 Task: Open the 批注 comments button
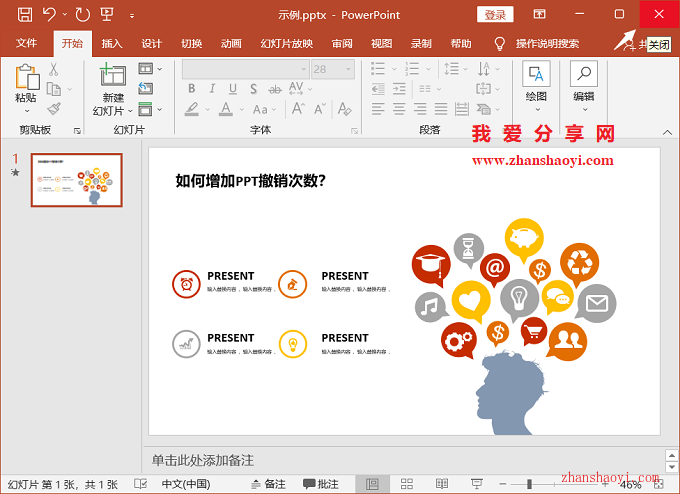click(x=321, y=484)
